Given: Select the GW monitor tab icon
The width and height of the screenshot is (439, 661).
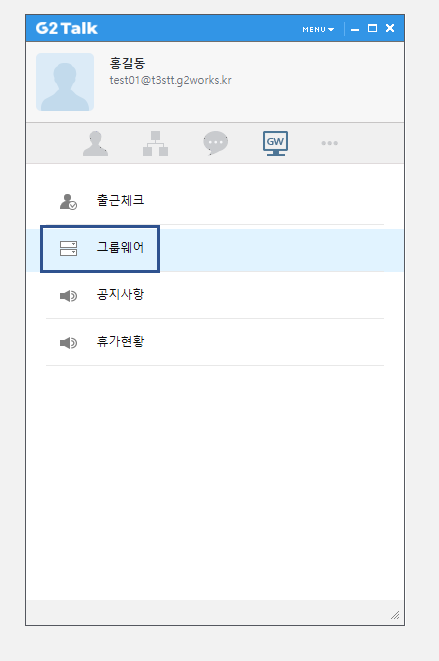Looking at the screenshot, I should click(275, 143).
